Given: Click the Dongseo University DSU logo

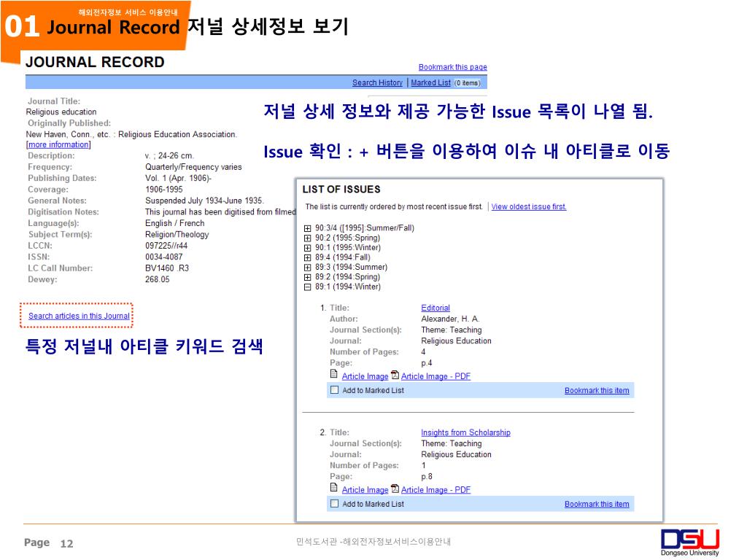Looking at the screenshot, I should pos(690,542).
